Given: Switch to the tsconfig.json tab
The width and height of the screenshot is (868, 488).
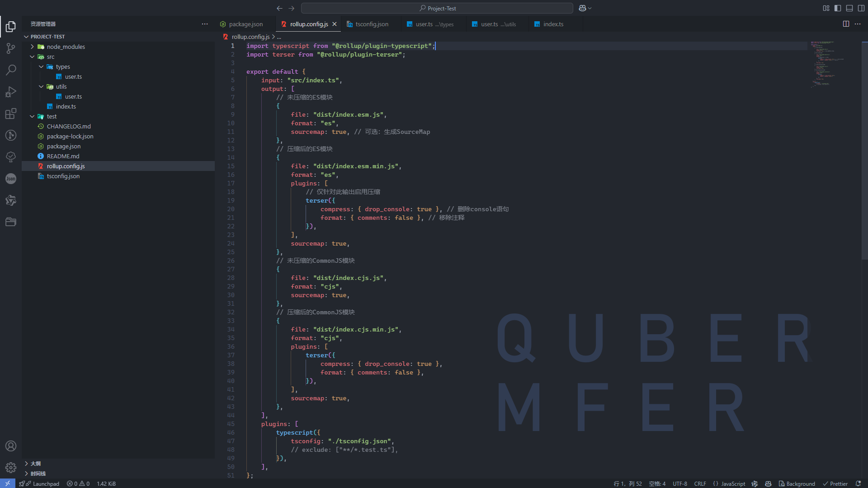Looking at the screenshot, I should 372,24.
